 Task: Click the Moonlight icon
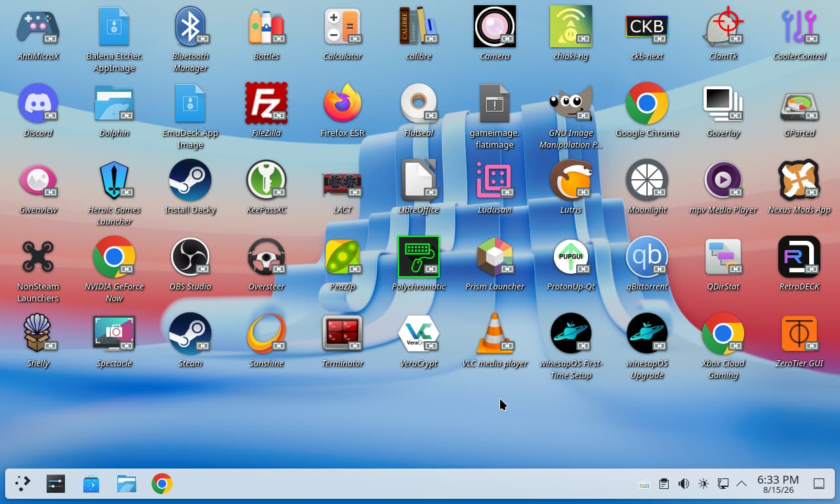tap(647, 180)
